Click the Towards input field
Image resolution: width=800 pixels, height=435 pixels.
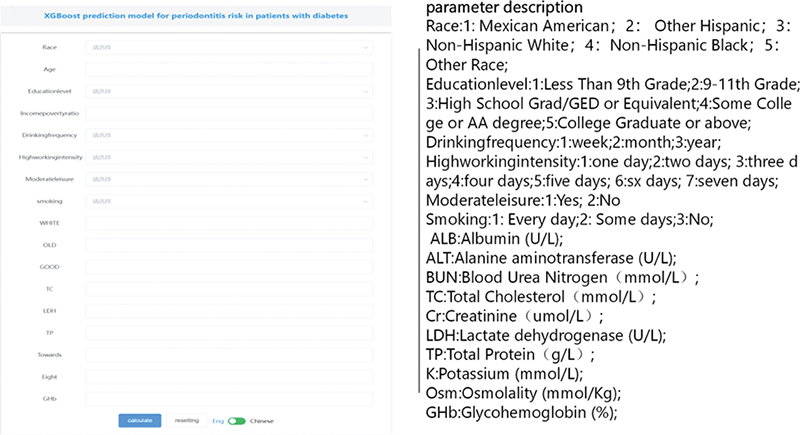[x=229, y=354]
